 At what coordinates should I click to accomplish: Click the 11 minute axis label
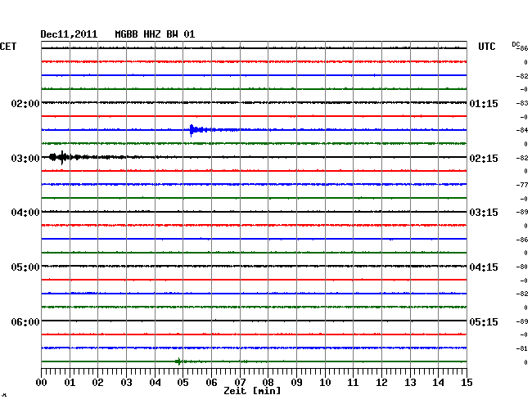pos(353,382)
